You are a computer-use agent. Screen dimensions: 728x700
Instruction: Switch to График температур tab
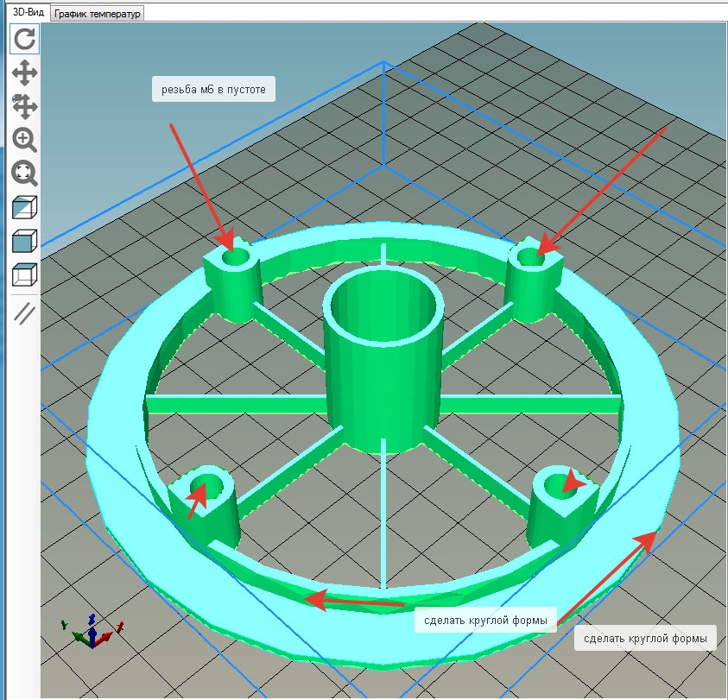pyautogui.click(x=97, y=14)
